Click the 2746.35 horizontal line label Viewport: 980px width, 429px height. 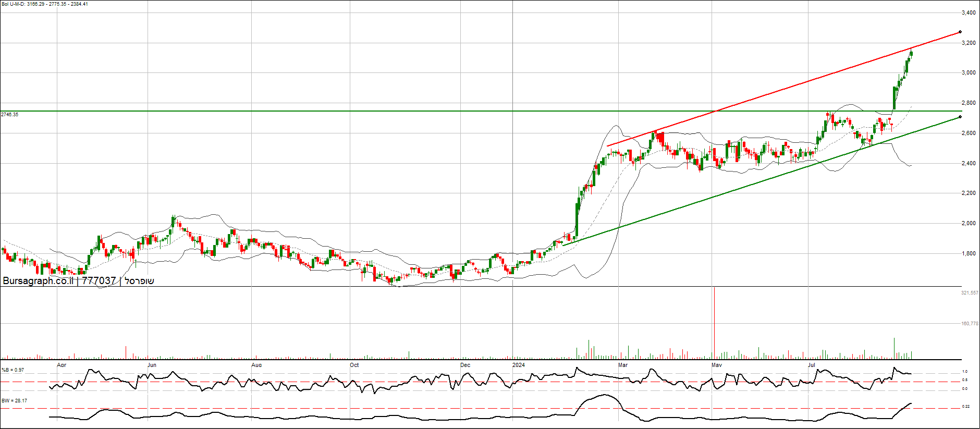point(10,115)
